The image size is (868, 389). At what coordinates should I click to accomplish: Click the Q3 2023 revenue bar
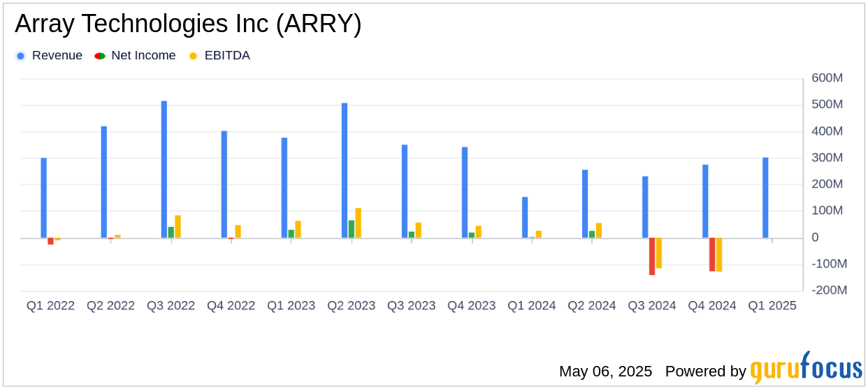tap(405, 191)
